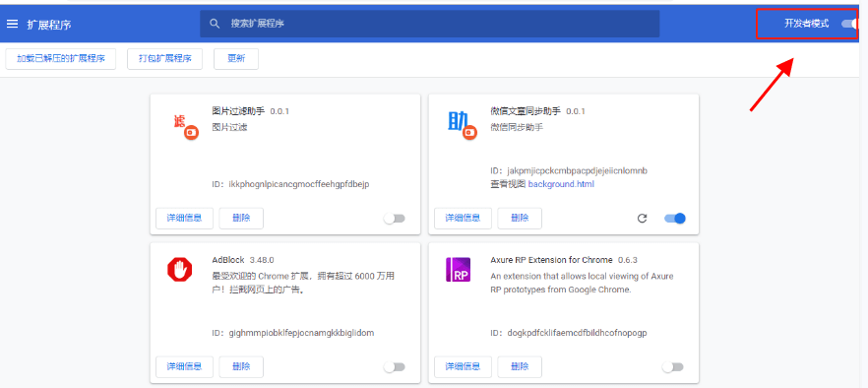Open 详细信息 for 图片过滤助手

tap(184, 219)
